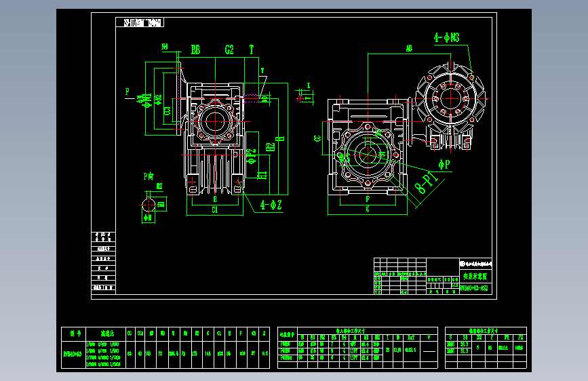
Task: Click the ΦP diameter label
Action: 444,164
